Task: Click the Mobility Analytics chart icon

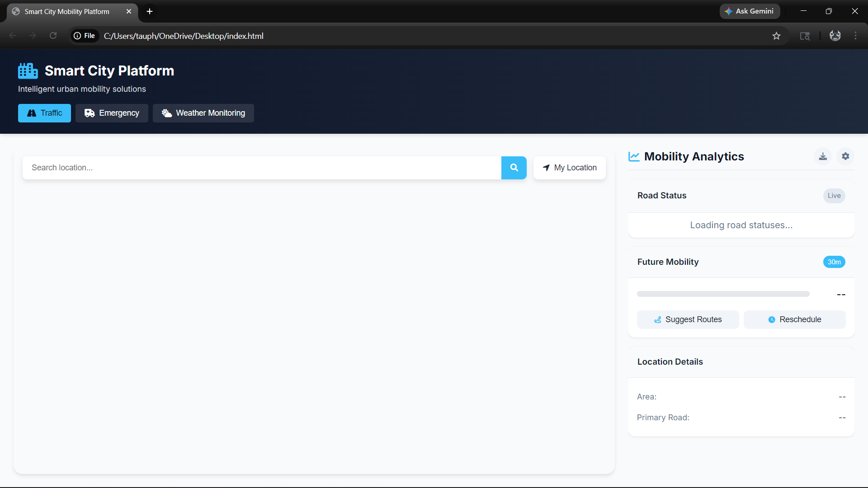Action: [x=634, y=157]
